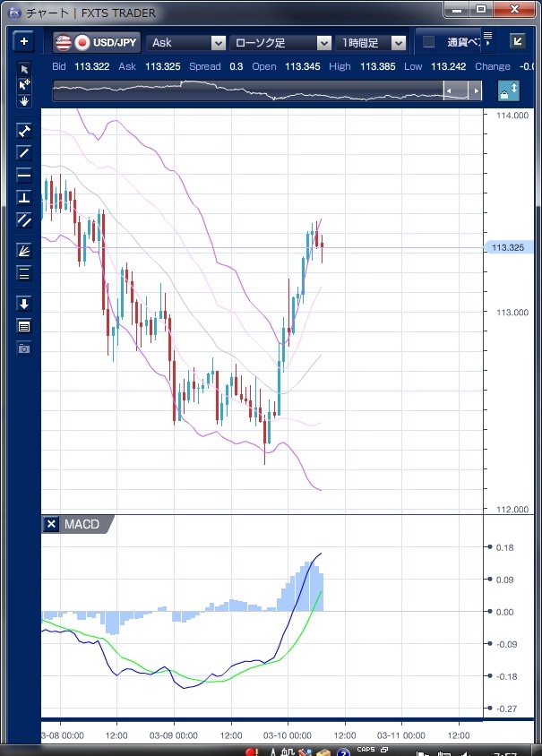Open the Ask price type dropdown

(186, 42)
